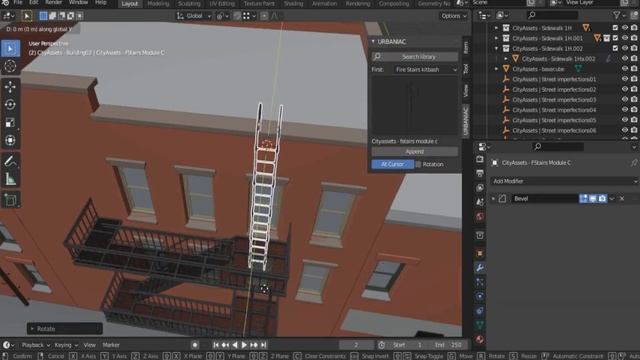
Task: Toggle Bevel modifier viewport display icon
Action: pos(593,199)
